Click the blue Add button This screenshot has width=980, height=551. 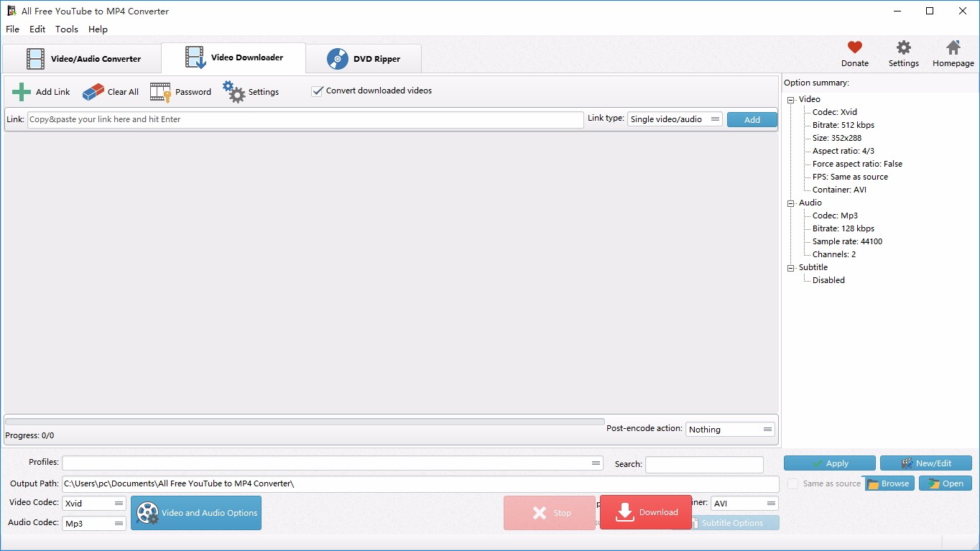[x=752, y=120]
